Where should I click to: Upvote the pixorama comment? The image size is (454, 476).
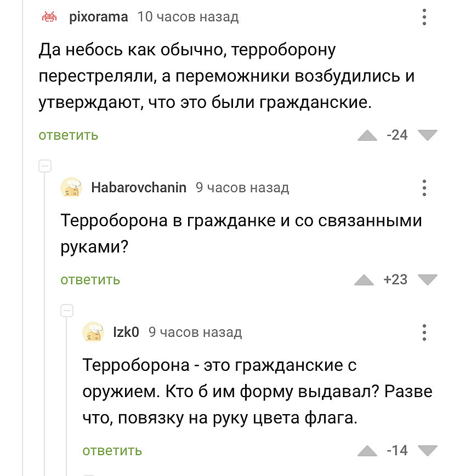pyautogui.click(x=367, y=135)
